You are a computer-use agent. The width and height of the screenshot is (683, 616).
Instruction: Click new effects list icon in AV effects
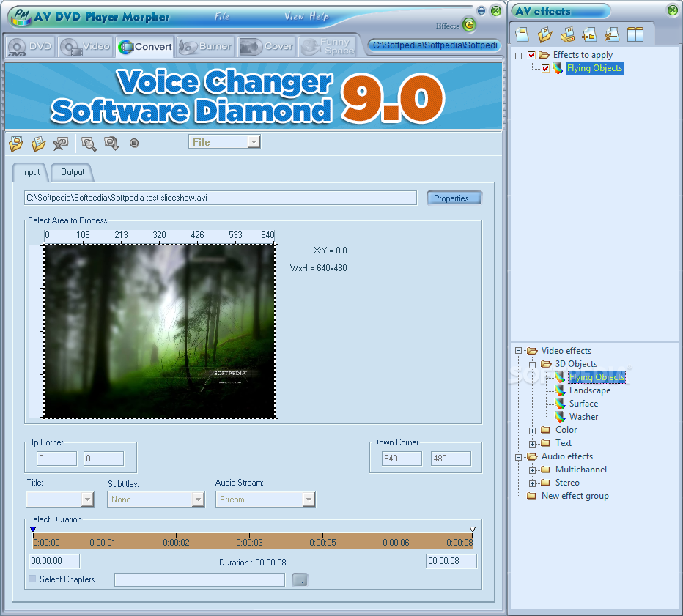pyautogui.click(x=522, y=34)
